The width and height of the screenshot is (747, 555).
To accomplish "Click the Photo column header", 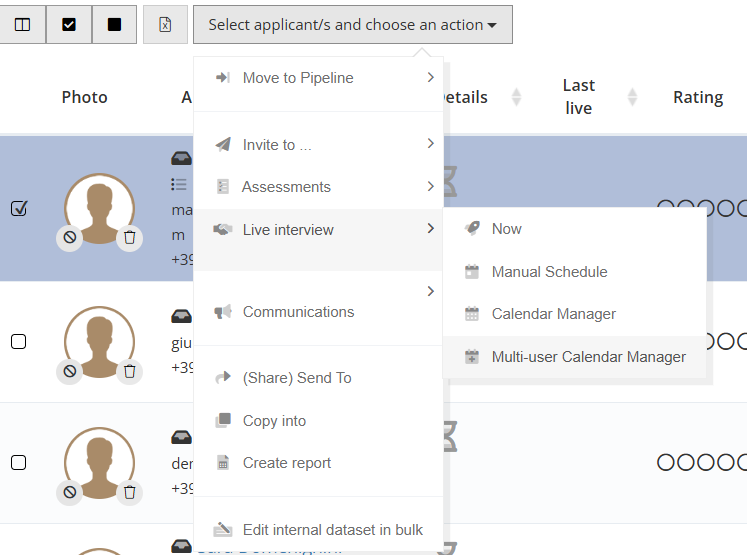I will tap(84, 97).
